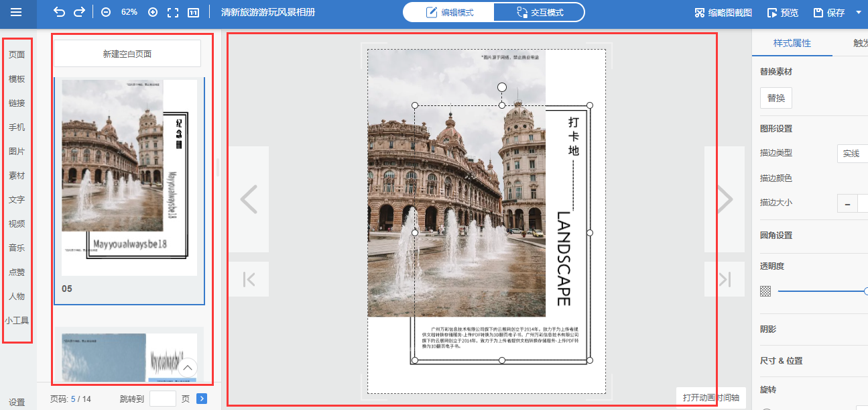Expand the 尺寸 & 位置 section
This screenshot has height=410, width=868.
[x=782, y=360]
